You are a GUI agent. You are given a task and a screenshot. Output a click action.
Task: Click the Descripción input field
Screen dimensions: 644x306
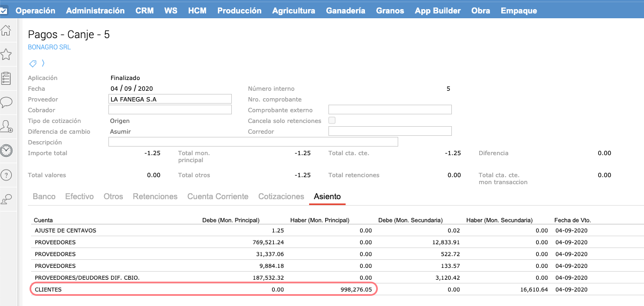tap(253, 142)
